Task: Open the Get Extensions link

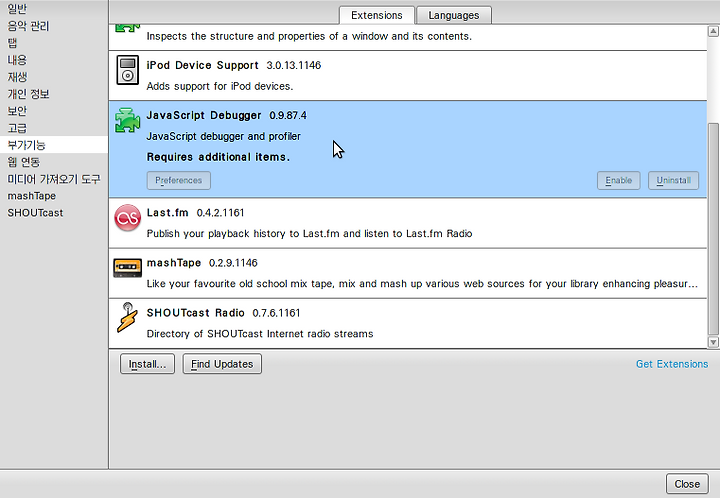Action: tap(672, 364)
